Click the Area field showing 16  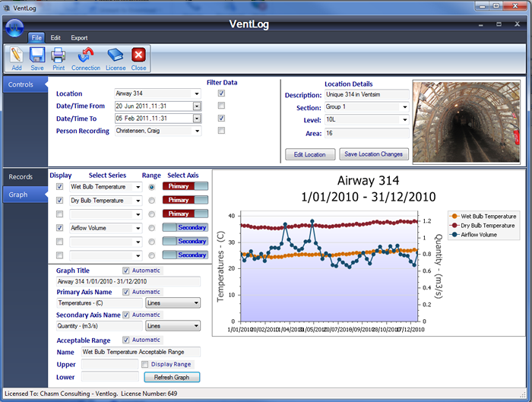367,133
